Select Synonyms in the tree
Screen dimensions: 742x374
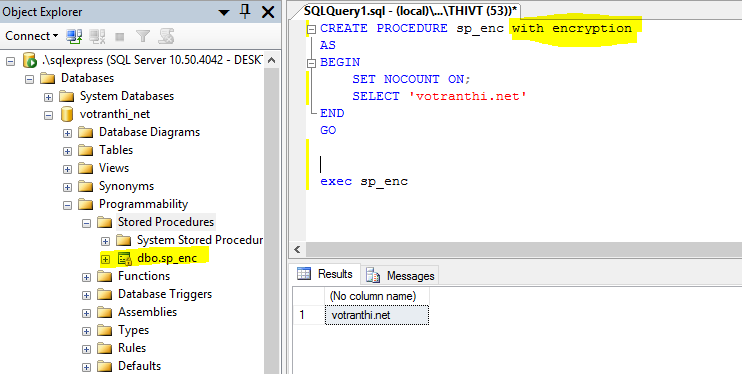pyautogui.click(x=126, y=186)
